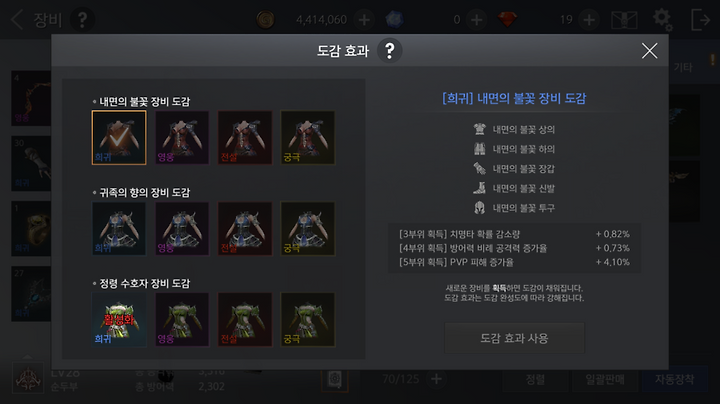Image resolution: width=720 pixels, height=404 pixels.
Task: Close the 도감 효과 dialog
Action: tap(649, 50)
